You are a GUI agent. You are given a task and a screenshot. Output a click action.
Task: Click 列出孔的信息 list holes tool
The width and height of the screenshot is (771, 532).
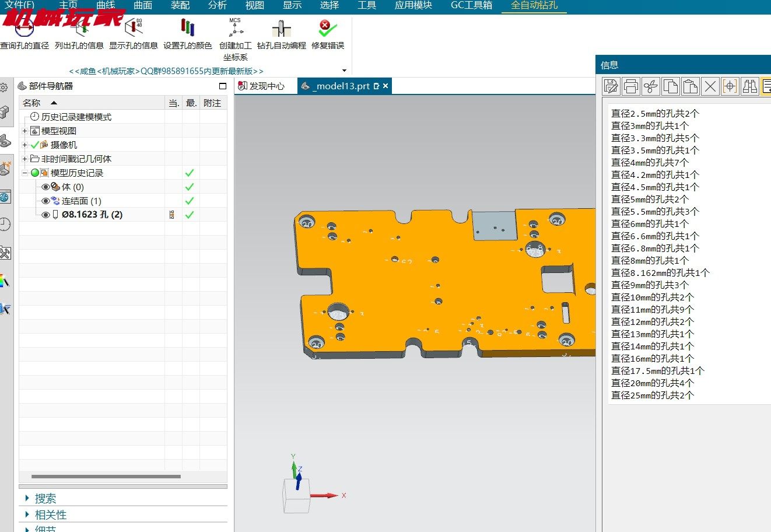click(x=79, y=34)
